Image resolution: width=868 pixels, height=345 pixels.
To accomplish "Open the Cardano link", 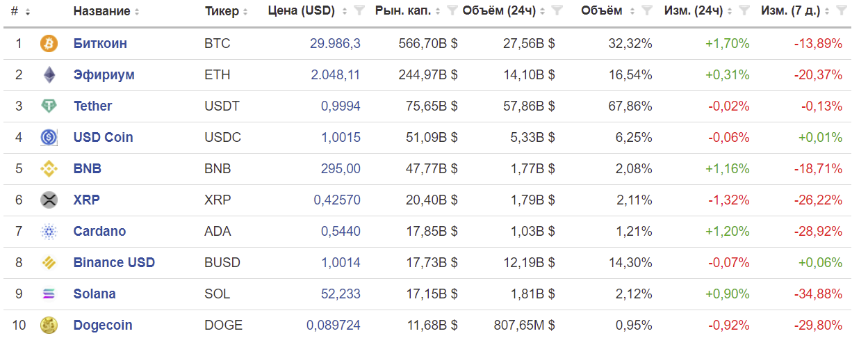I will pyautogui.click(x=99, y=232).
